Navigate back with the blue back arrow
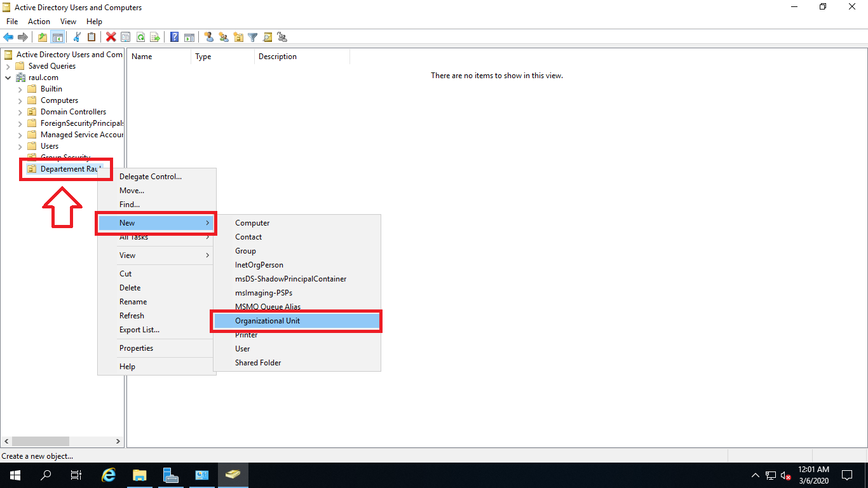Screen dimensions: 868x488 point(8,36)
